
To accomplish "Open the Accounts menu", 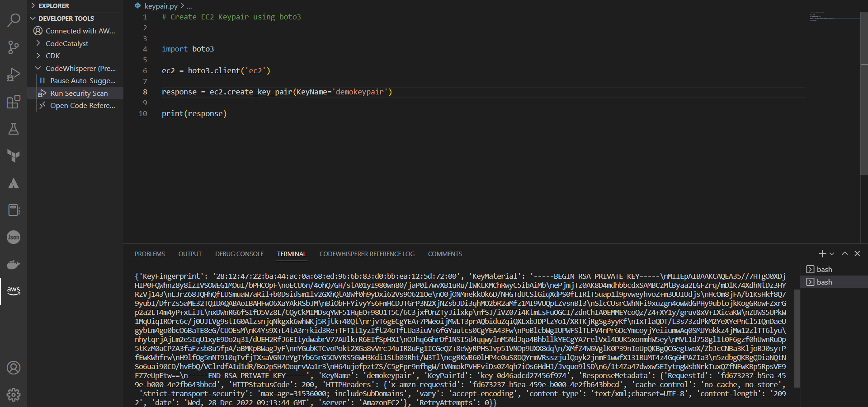I will click(x=14, y=368).
